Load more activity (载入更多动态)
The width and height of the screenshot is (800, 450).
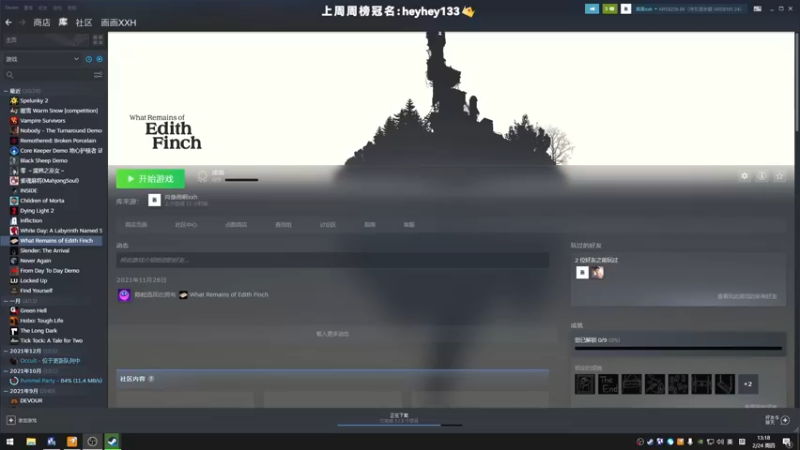tap(333, 334)
